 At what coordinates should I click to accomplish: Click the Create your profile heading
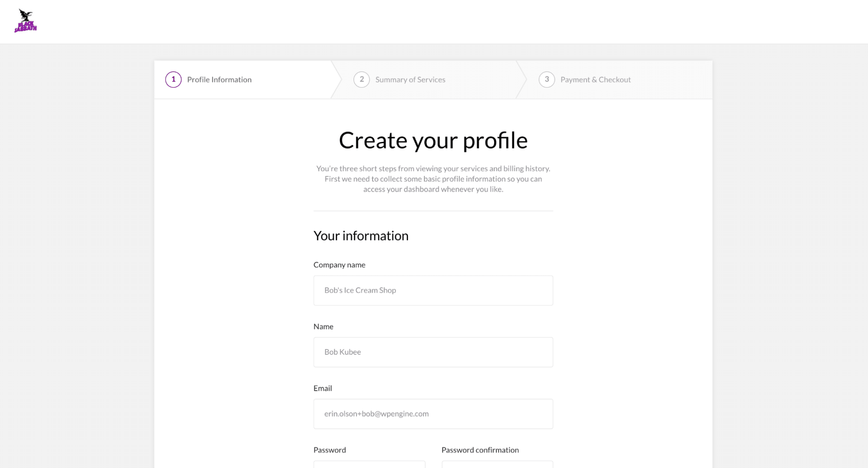(433, 140)
